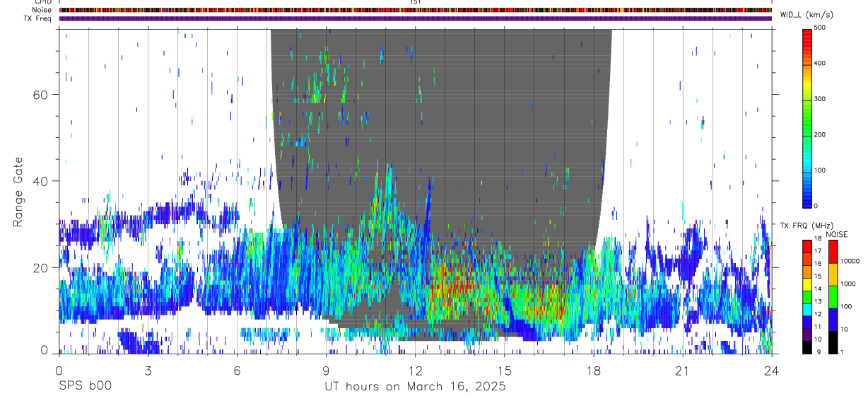Click the 'Range Gate' y-axis title
This screenshot has height=401, width=868.
[18, 193]
